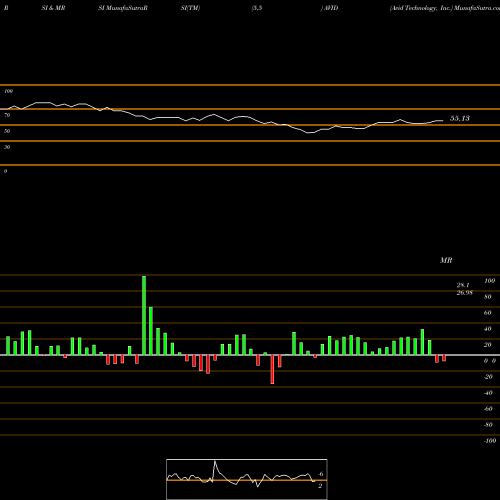
Task: Click the RSI axis label 0
Action: (5, 171)
